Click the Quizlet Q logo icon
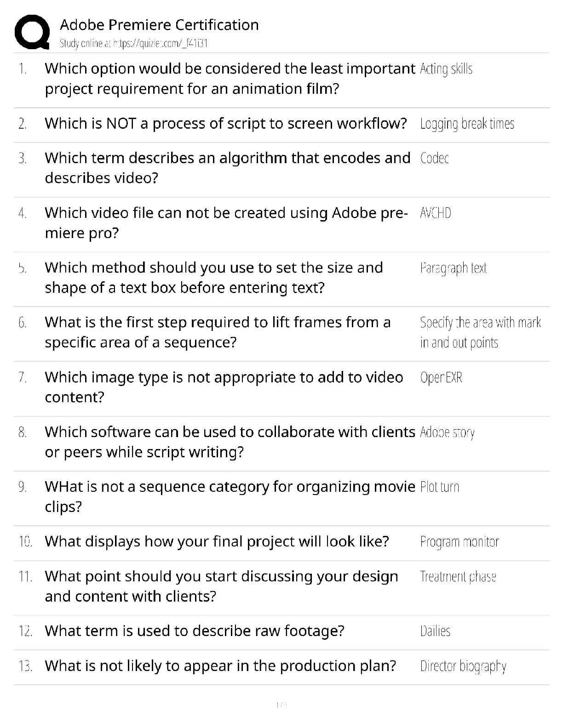The width and height of the screenshot is (563, 728). [x=32, y=32]
